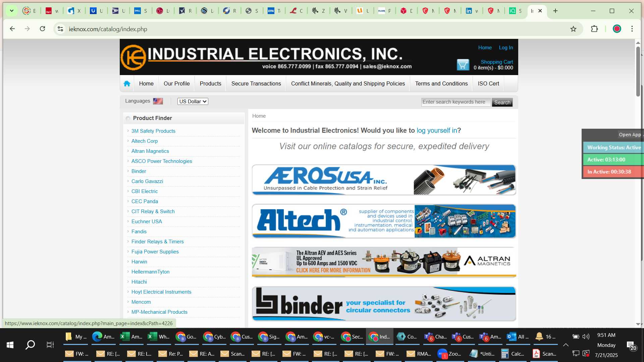The width and height of the screenshot is (644, 362).
Task: Open Conflict Minerals, Quality and Shipping Policies
Action: [x=348, y=83]
